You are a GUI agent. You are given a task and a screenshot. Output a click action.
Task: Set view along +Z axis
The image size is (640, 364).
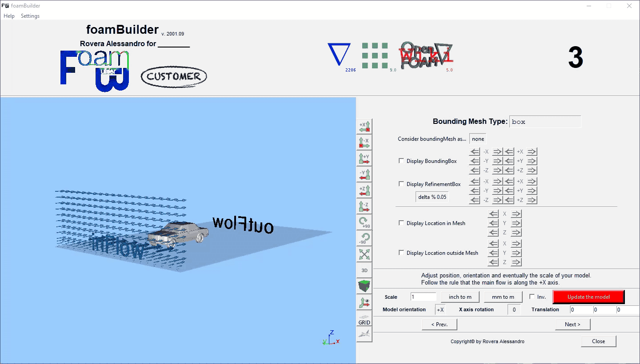click(364, 190)
